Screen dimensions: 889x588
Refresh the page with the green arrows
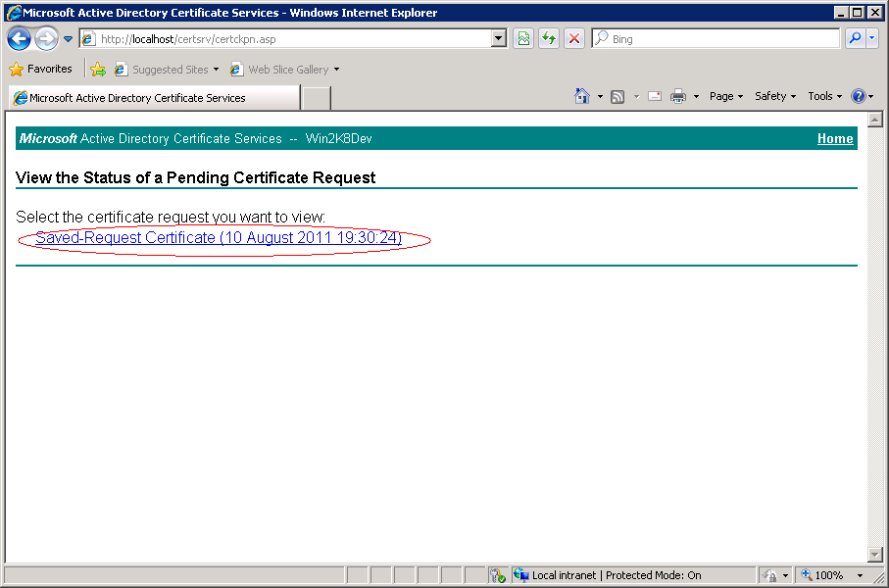point(548,38)
